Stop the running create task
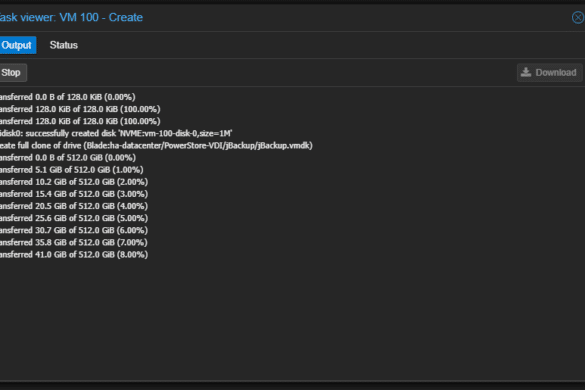Image resolution: width=585 pixels, height=390 pixels. pyautogui.click(x=12, y=73)
